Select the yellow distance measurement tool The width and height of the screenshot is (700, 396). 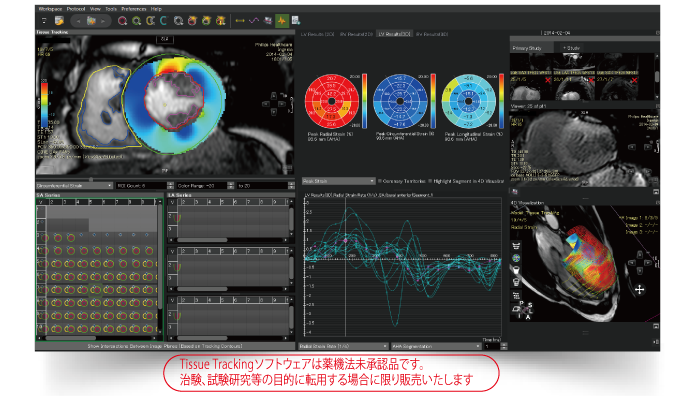240,21
